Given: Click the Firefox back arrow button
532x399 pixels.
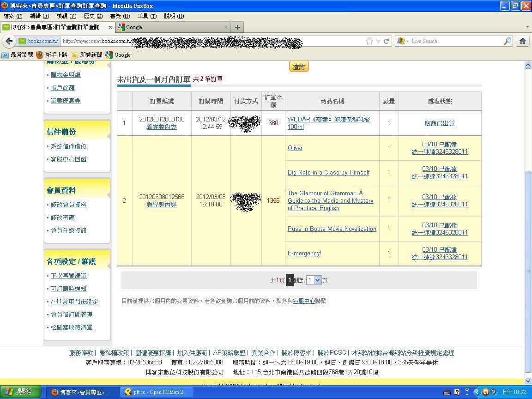Looking at the screenshot, I should point(9,41).
